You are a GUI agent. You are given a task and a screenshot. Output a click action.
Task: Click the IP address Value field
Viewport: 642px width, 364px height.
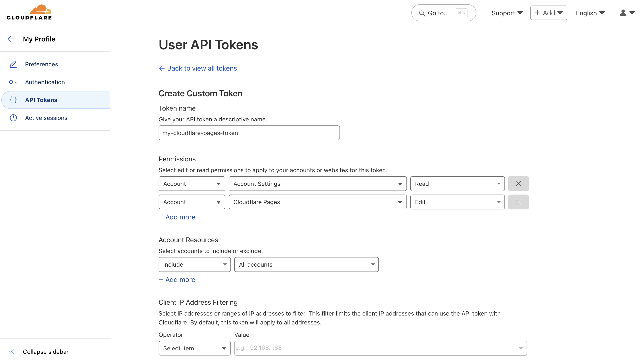380,348
